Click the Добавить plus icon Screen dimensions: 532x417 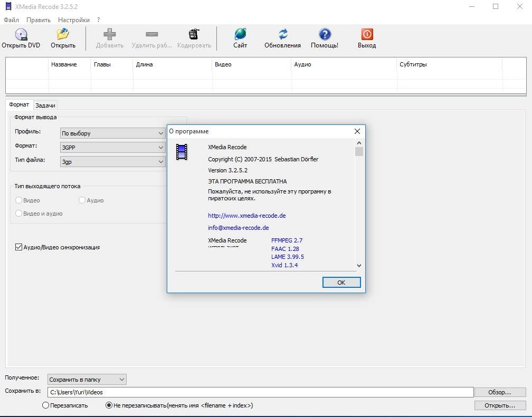coord(110,35)
